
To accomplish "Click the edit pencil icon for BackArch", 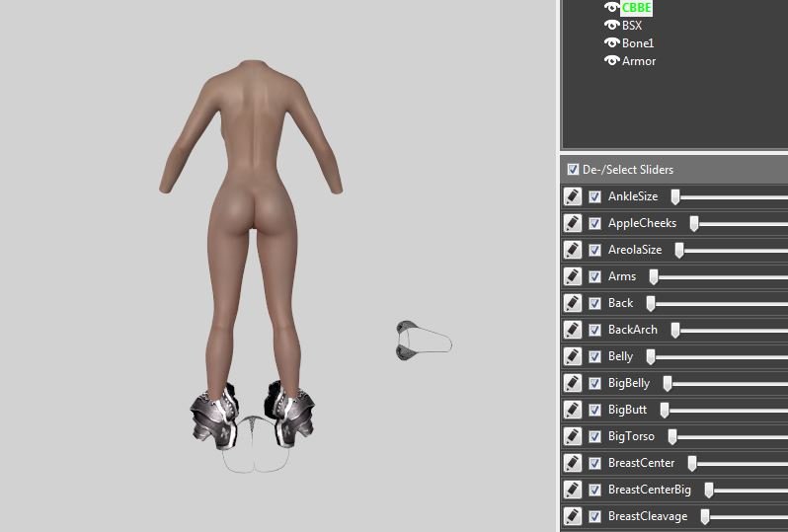I will [x=573, y=330].
